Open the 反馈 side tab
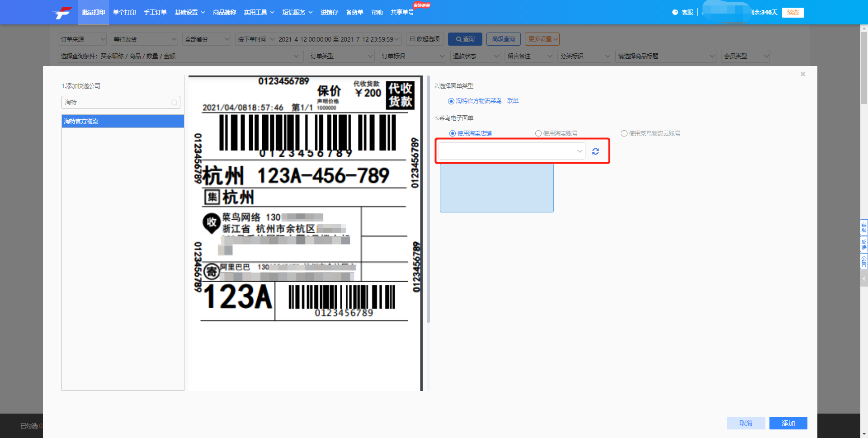Screen dimensions: 868x438 pyautogui.click(x=864, y=245)
